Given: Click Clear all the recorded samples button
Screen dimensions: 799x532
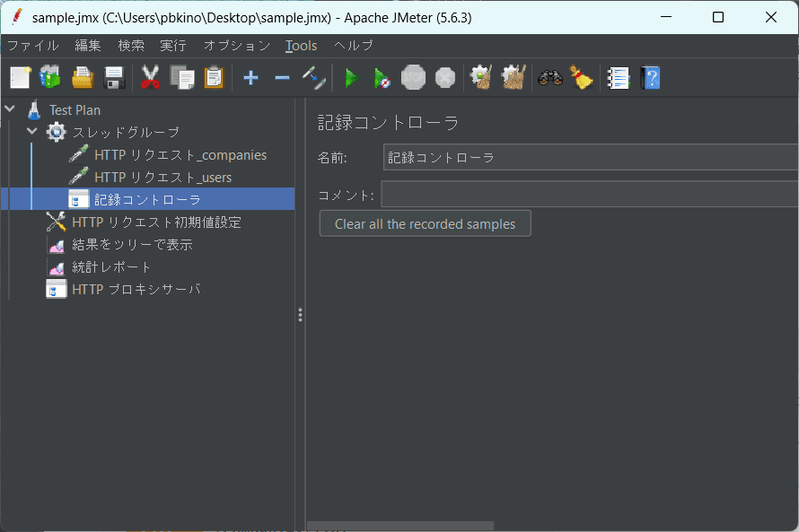Looking at the screenshot, I should click(x=425, y=223).
